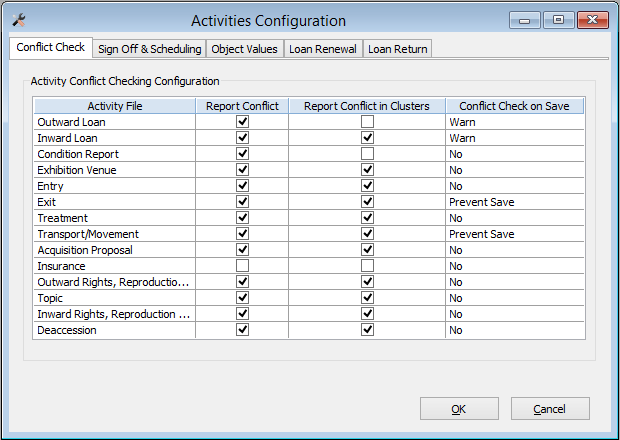
Task: Uncheck Report Conflict for Entry
Action: click(242, 186)
